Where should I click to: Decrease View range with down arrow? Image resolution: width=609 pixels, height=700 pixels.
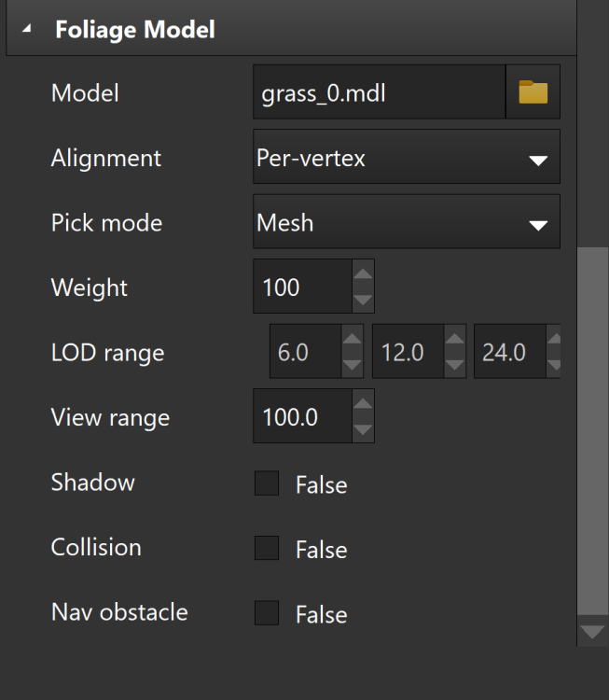click(x=363, y=430)
